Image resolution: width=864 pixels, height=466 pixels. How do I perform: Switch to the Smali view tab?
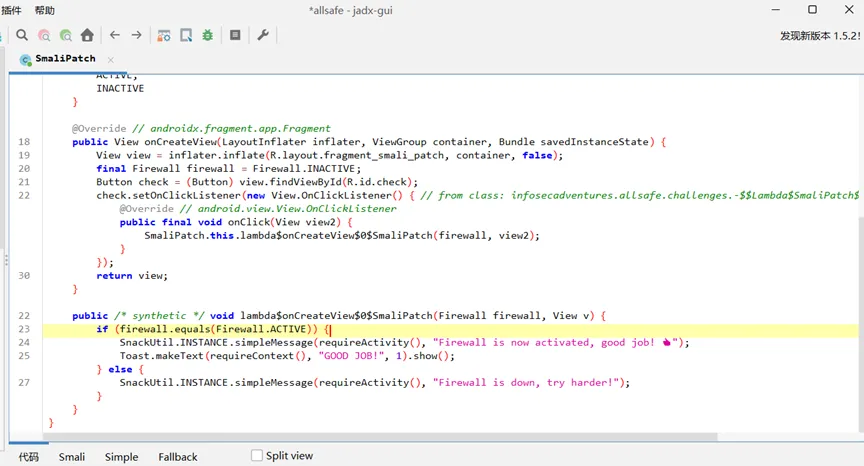pyautogui.click(x=72, y=457)
